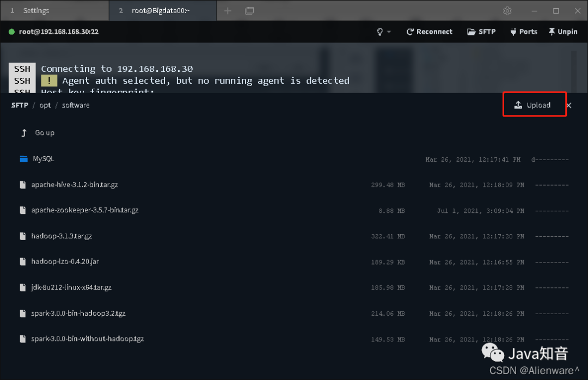
Task: Open the Ports forwarding menu
Action: click(x=524, y=32)
